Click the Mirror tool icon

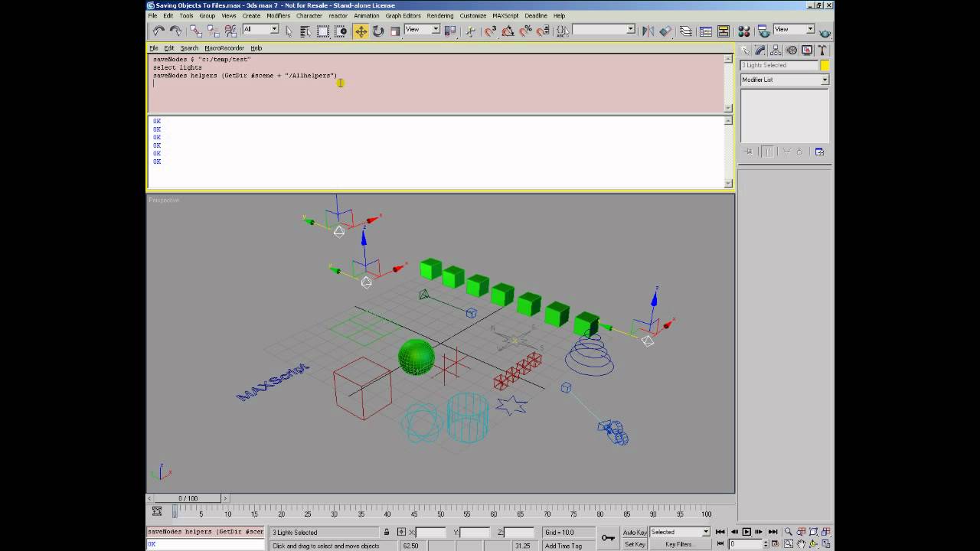tap(648, 31)
